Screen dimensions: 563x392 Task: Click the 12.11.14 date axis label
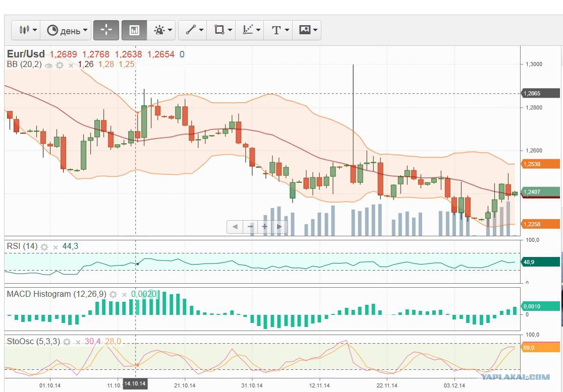point(319,385)
